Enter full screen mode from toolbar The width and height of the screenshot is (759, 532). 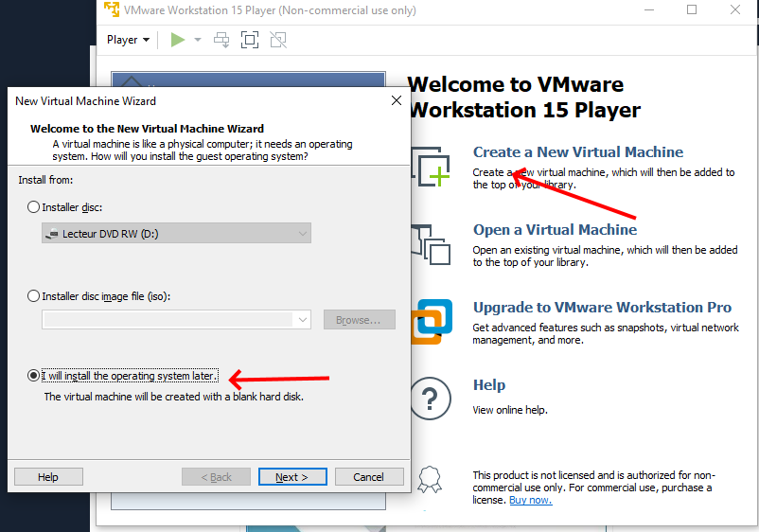(250, 40)
